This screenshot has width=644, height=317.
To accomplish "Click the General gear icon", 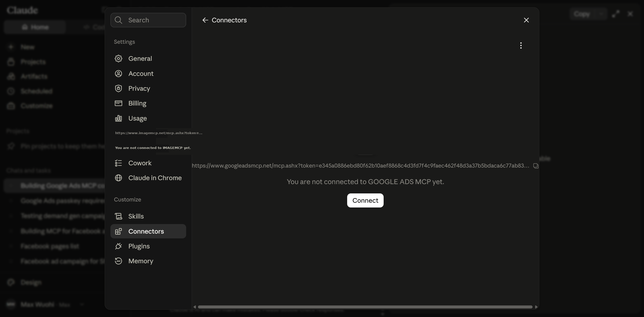I will 118,59.
